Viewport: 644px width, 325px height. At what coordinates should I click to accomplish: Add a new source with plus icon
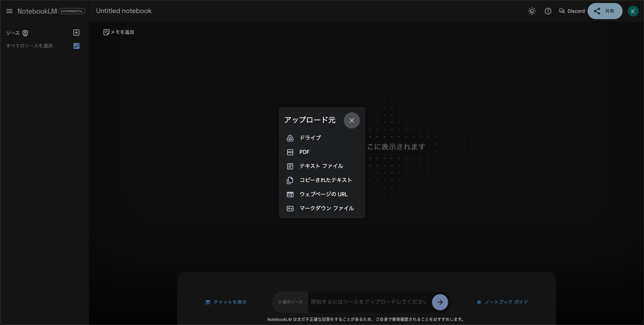click(76, 33)
